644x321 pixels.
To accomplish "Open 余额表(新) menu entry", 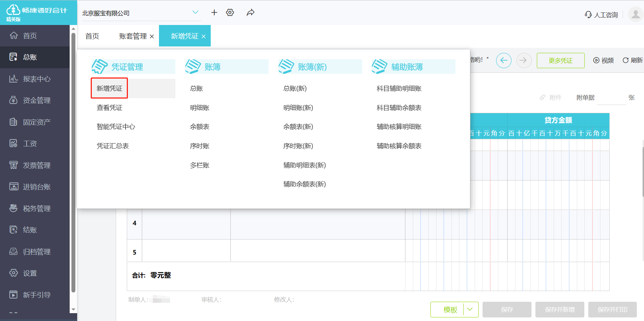I will point(298,127).
